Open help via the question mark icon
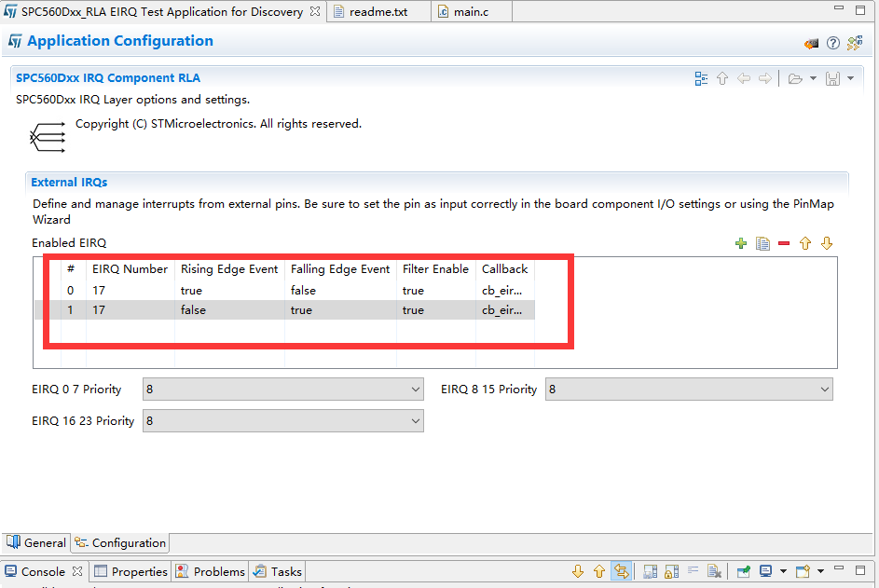The width and height of the screenshot is (879, 588). click(x=833, y=43)
